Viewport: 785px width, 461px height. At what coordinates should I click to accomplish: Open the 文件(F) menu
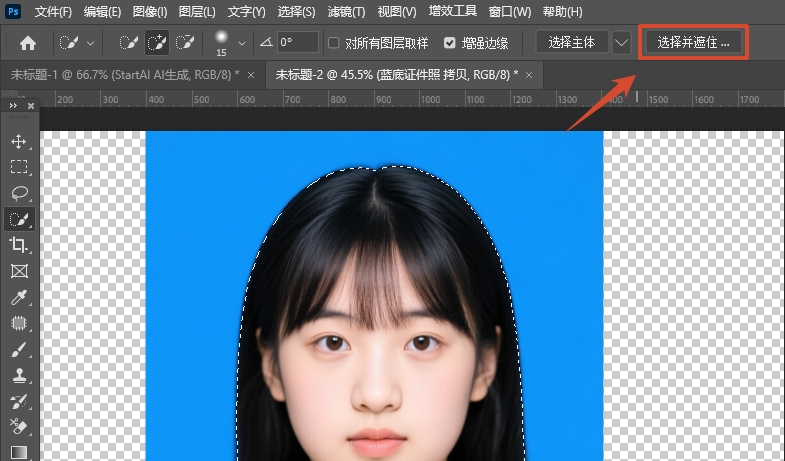pos(53,12)
